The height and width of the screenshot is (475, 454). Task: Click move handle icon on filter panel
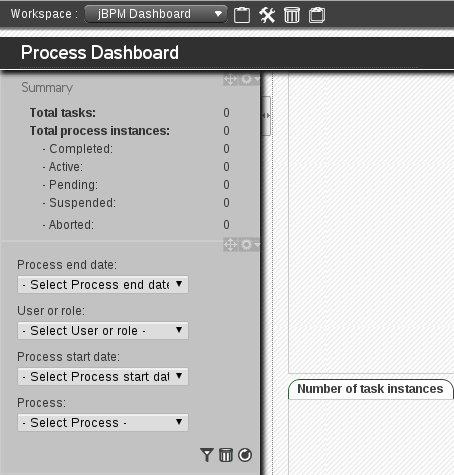point(230,245)
